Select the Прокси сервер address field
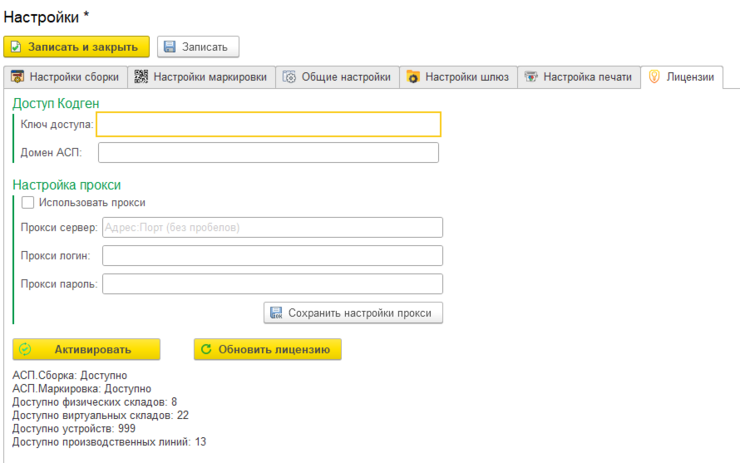740x463 pixels. coord(272,227)
